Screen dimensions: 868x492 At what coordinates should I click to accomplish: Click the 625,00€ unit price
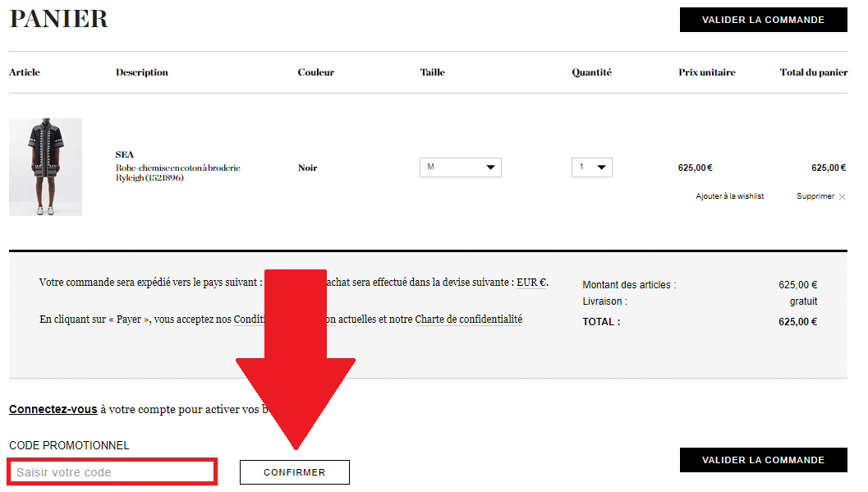click(696, 168)
